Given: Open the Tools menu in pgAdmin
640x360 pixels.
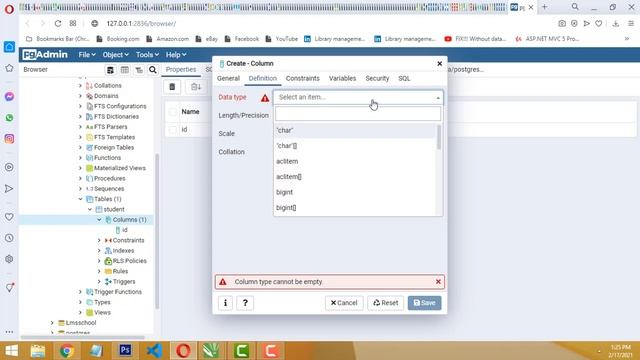Looking at the screenshot, I should click(147, 55).
